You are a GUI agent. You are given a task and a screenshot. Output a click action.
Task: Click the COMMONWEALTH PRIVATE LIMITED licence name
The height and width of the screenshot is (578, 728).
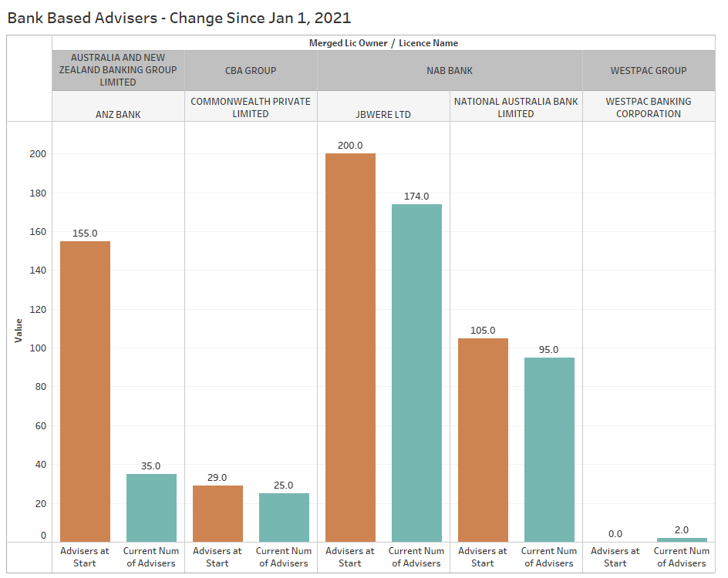(251, 108)
